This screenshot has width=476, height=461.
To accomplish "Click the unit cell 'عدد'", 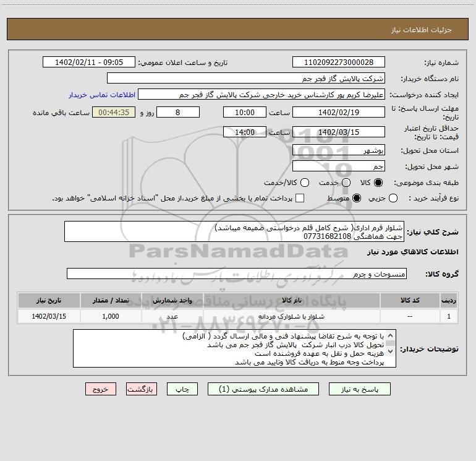I will pos(172,316).
